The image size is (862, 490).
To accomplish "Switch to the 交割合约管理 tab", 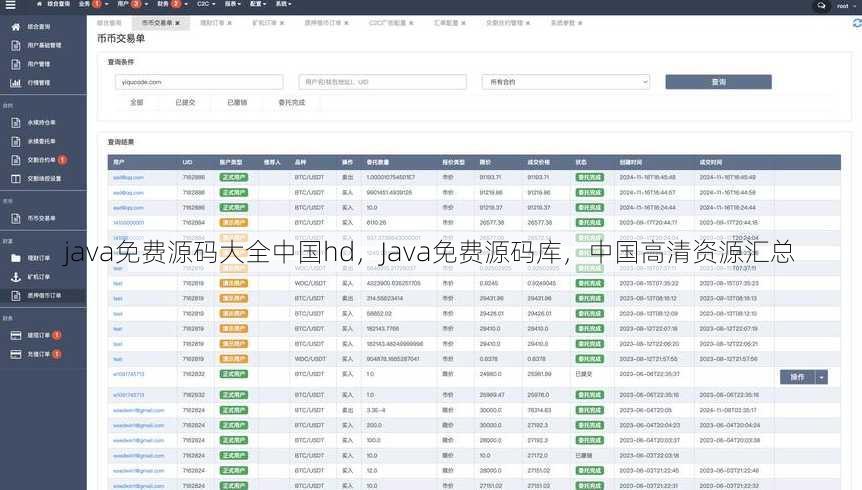I will [504, 23].
